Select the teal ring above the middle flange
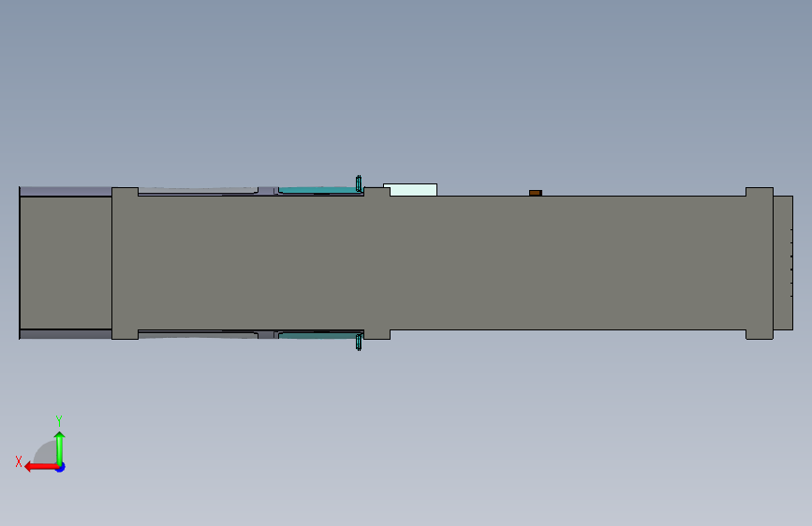This screenshot has width=812, height=526. [x=359, y=183]
